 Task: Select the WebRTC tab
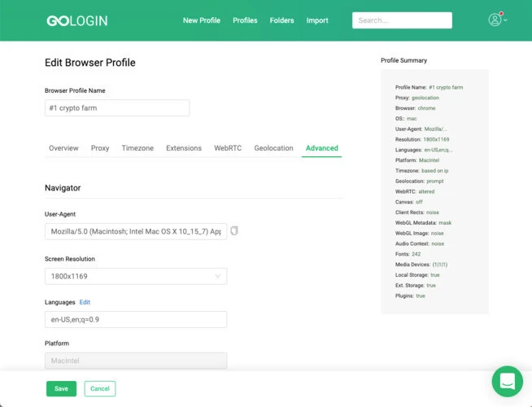click(x=228, y=148)
